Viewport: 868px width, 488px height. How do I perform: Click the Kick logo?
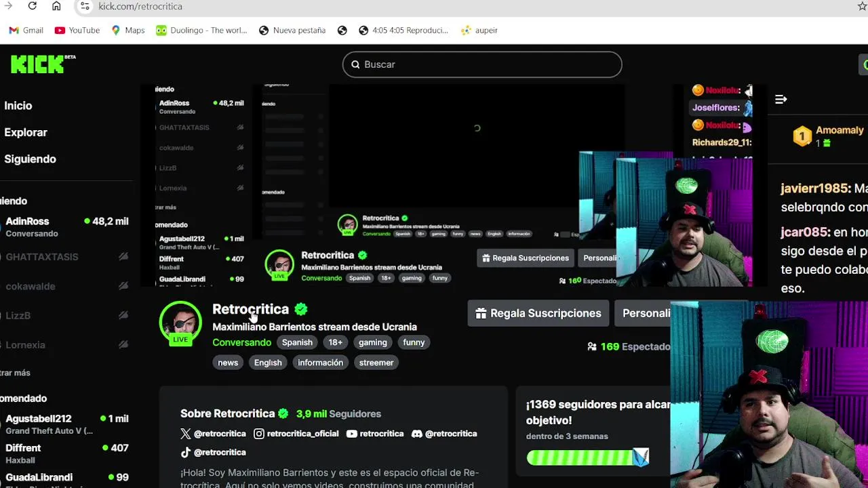coord(37,64)
